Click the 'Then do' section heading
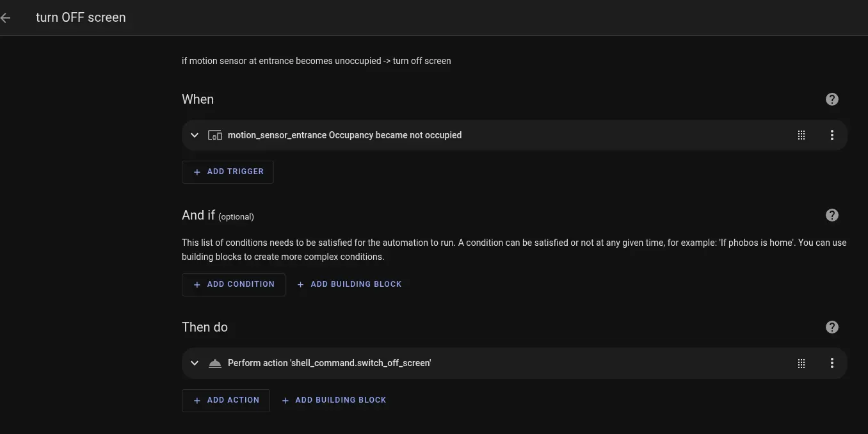This screenshot has width=868, height=434. click(205, 327)
